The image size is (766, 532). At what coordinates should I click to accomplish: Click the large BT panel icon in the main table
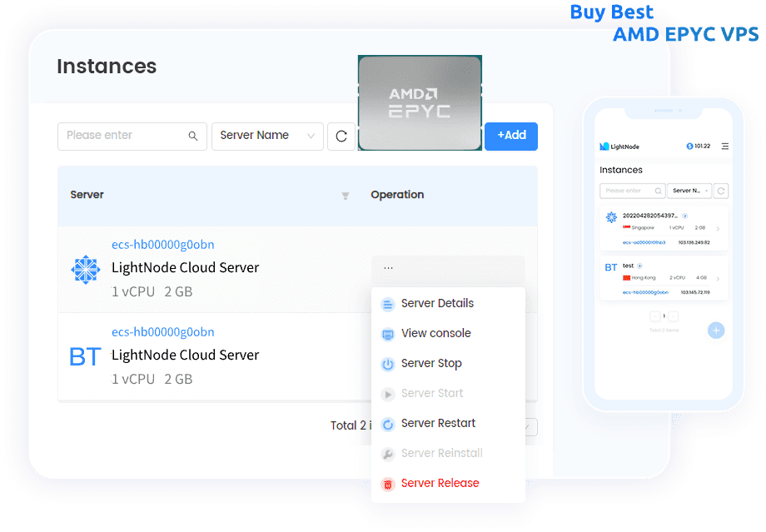[85, 357]
